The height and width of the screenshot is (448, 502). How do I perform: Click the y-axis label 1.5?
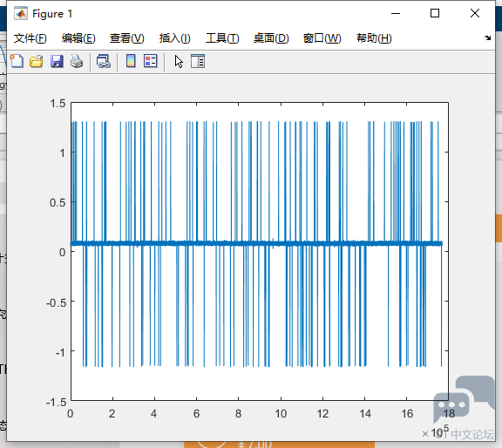pos(58,104)
